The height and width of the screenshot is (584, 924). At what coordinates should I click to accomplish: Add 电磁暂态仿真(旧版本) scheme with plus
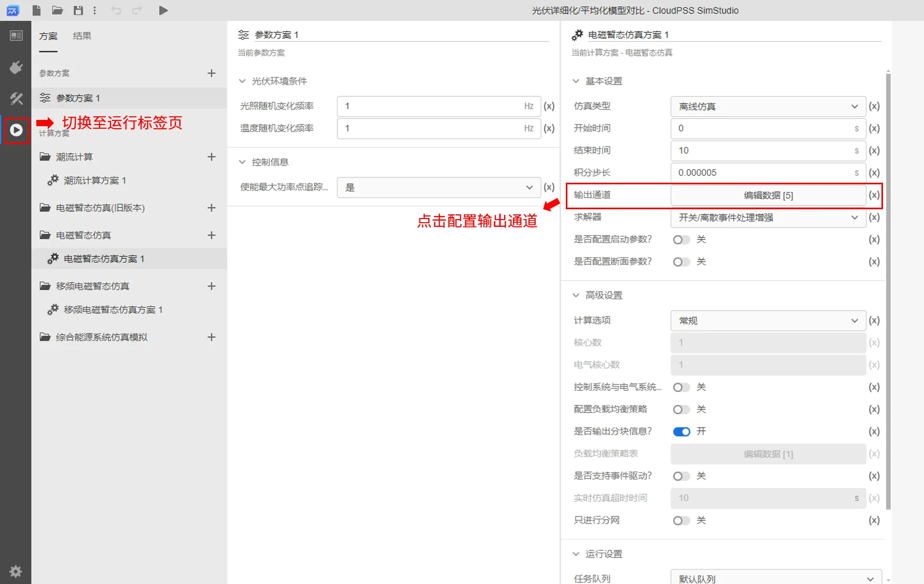[x=211, y=208]
